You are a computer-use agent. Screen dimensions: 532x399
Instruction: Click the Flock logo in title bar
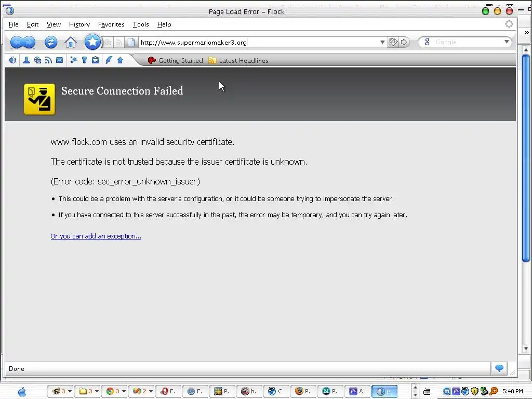click(9, 10)
